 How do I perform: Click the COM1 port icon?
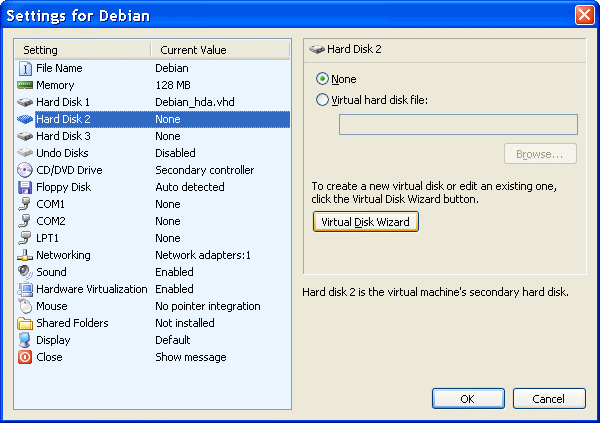pyautogui.click(x=25, y=204)
